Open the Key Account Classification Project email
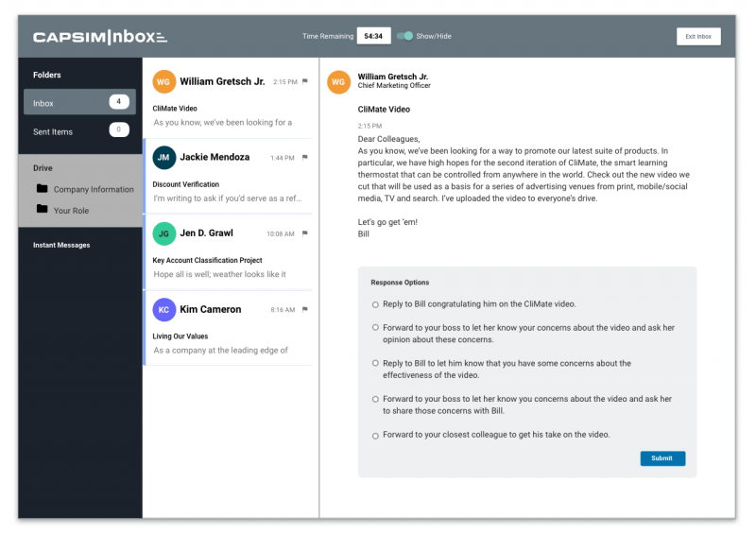The height and width of the screenshot is (534, 756). (x=228, y=252)
